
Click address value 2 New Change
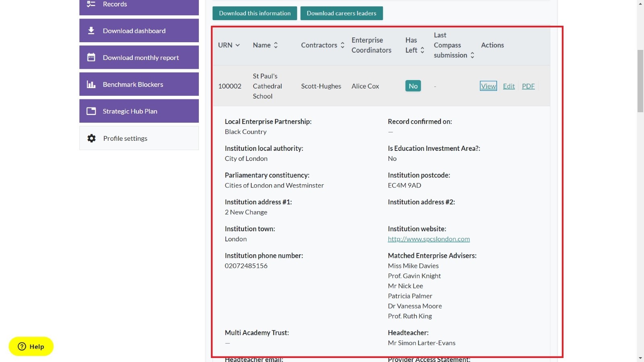point(246,212)
